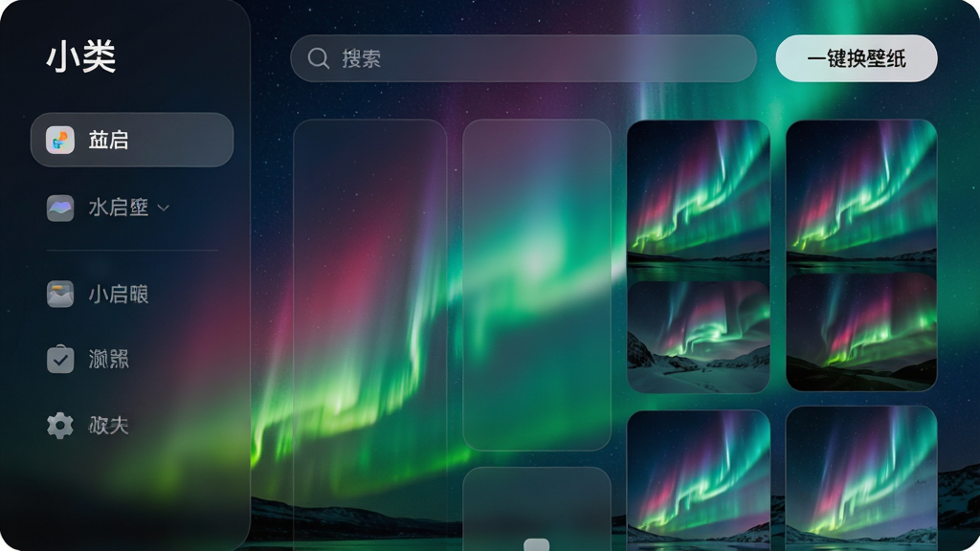This screenshot has height=551, width=980.
Task: Open the picture gallery icon in the sidebar
Action: [x=60, y=295]
